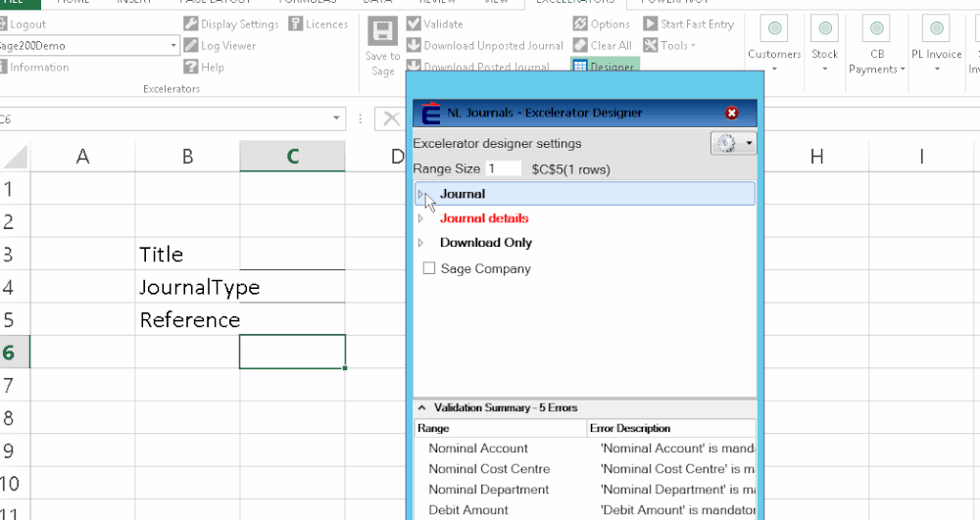Viewport: 980px width, 520px height.
Task: Open the Customers button dropdown arrow
Action: point(774,70)
